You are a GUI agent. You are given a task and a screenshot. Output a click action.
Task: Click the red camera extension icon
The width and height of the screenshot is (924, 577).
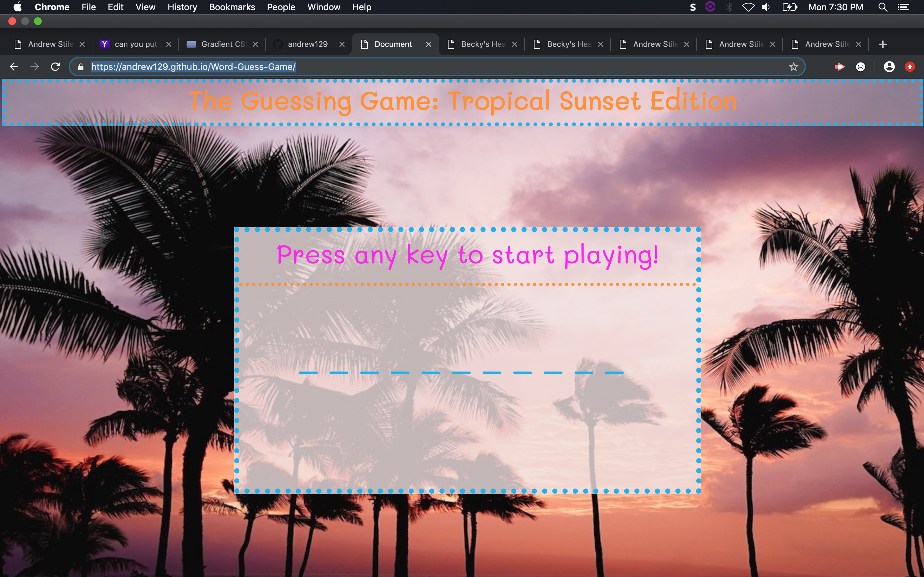[839, 67]
